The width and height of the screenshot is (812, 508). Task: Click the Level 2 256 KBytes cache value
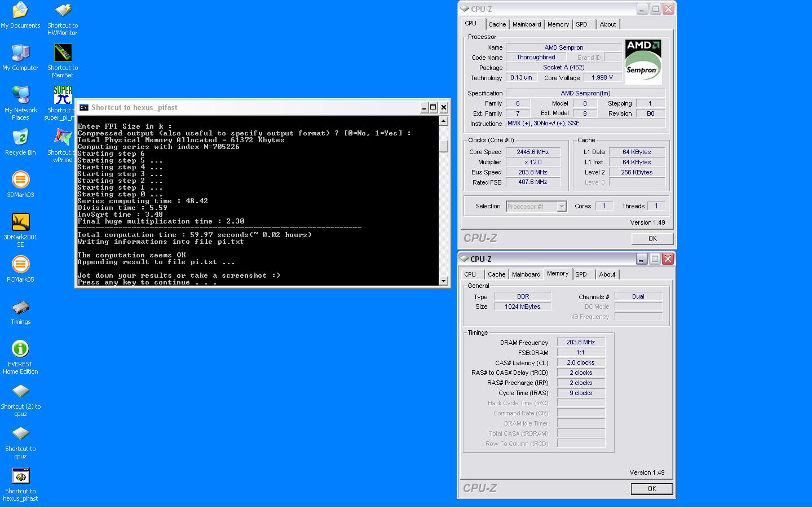[x=637, y=172]
